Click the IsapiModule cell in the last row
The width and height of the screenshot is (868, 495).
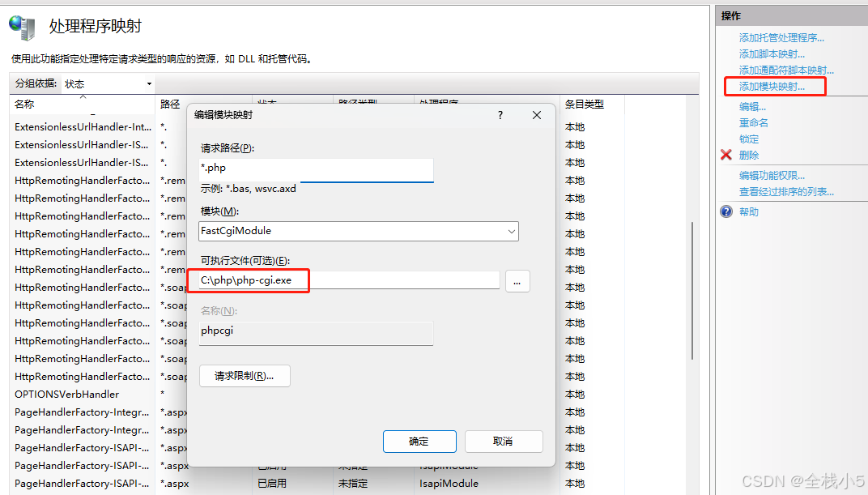[449, 484]
